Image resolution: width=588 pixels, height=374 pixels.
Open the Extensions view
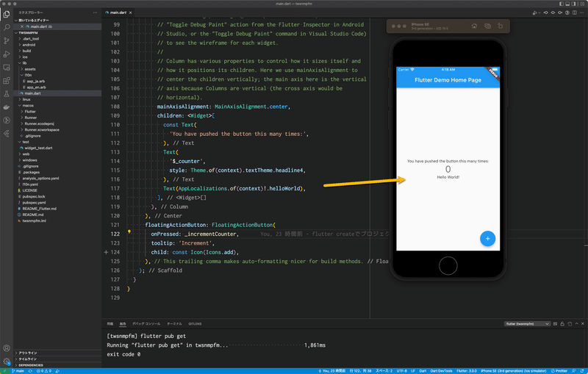point(7,81)
